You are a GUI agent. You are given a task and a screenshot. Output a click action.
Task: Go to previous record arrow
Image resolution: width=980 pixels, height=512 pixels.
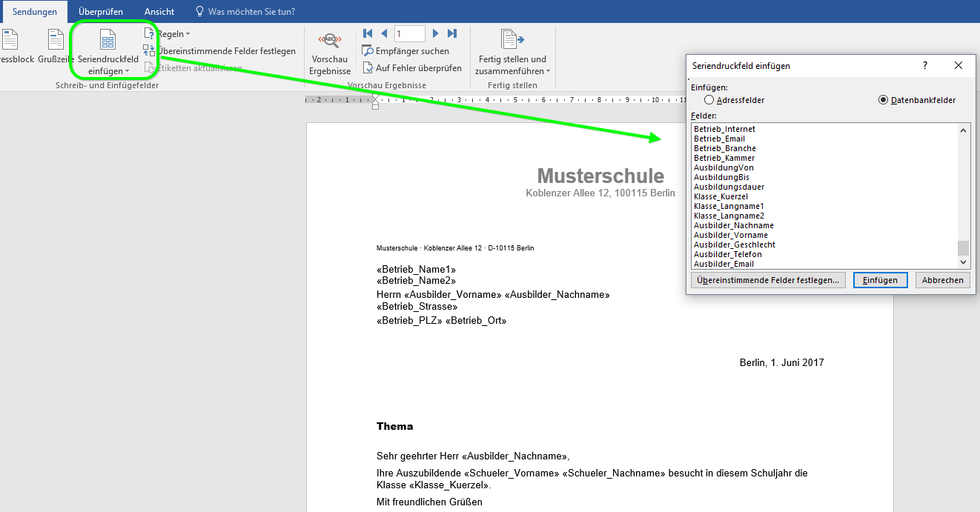click(384, 33)
